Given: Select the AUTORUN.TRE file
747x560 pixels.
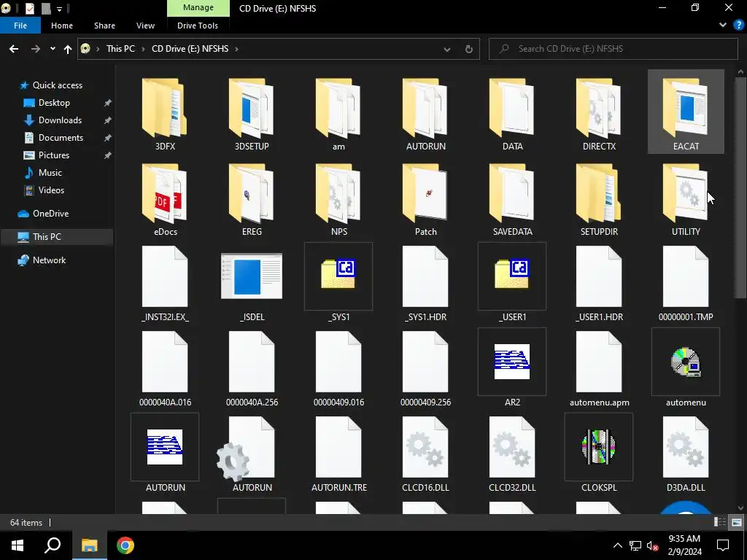Looking at the screenshot, I should pyautogui.click(x=338, y=454).
